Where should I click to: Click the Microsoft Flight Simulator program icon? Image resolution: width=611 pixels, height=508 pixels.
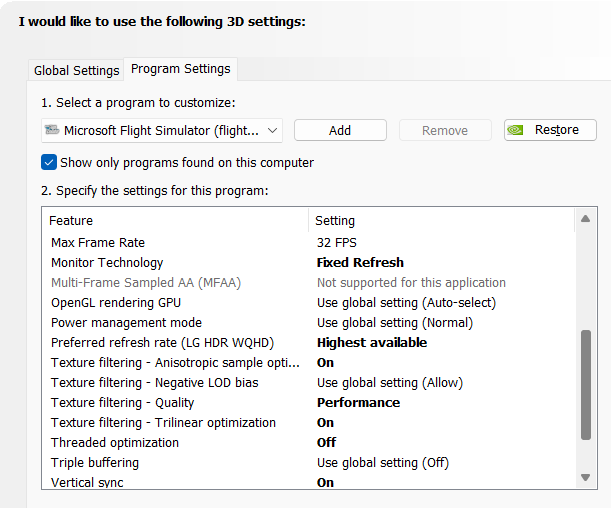(x=52, y=130)
